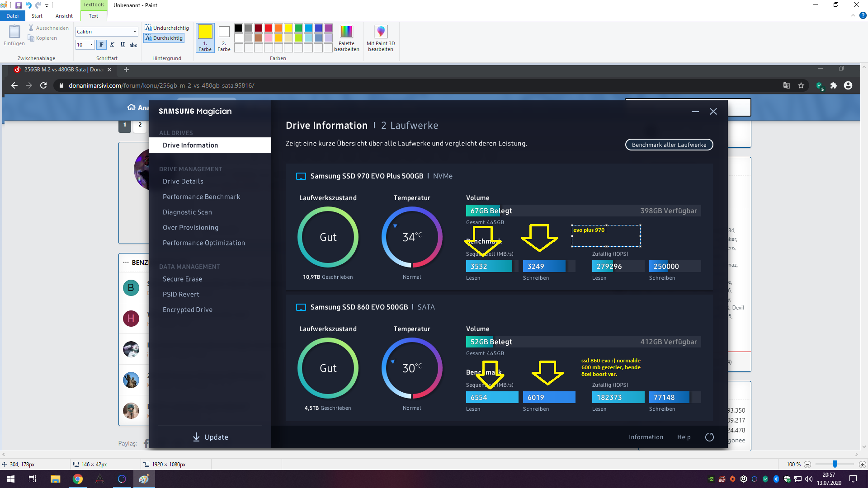Open Palette bearbeiten color editor
The width and height of the screenshot is (868, 488).
click(347, 38)
